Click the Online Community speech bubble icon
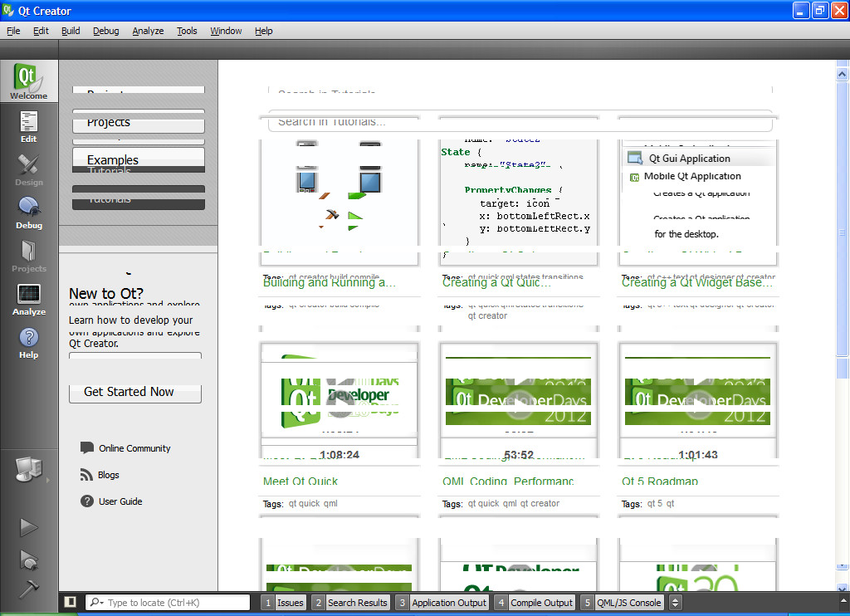The image size is (850, 616). point(86,448)
